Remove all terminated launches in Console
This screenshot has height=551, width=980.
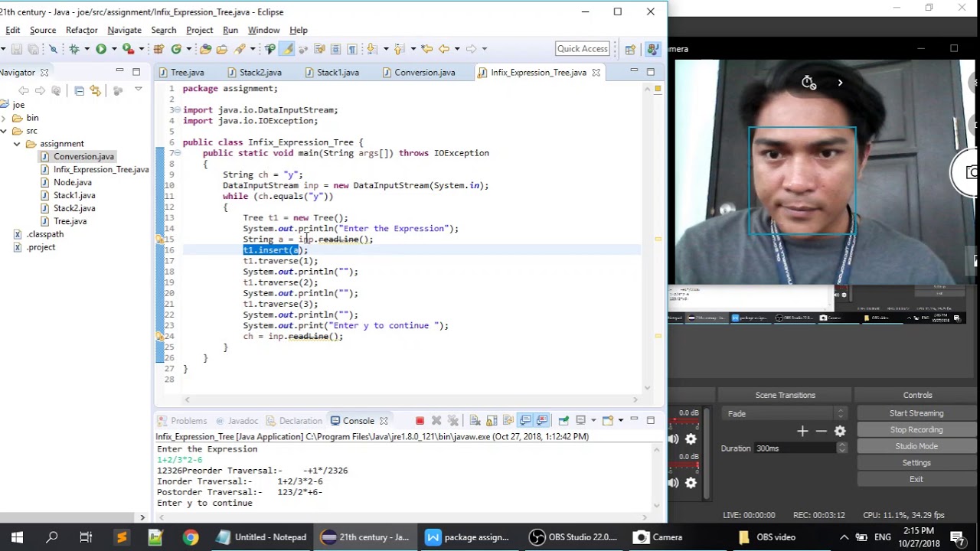(x=452, y=420)
